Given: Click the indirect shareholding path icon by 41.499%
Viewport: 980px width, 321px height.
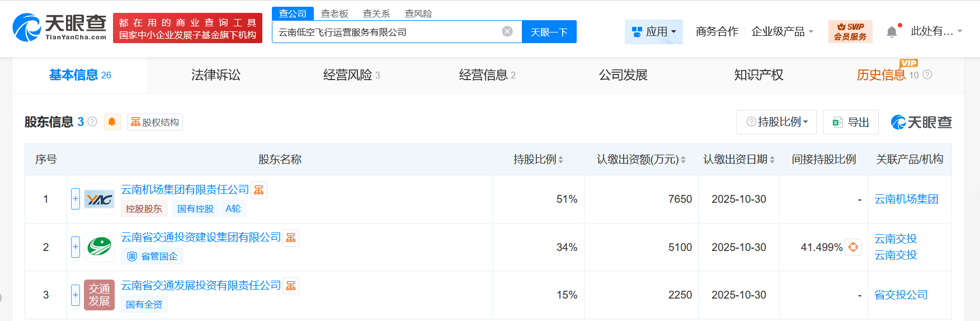Looking at the screenshot, I should [853, 247].
